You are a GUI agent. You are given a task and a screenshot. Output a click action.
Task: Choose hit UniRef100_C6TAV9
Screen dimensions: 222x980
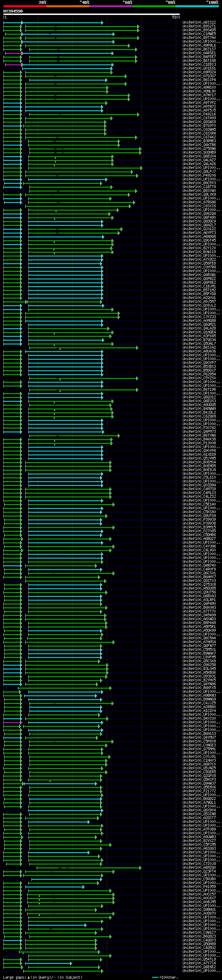click(199, 118)
